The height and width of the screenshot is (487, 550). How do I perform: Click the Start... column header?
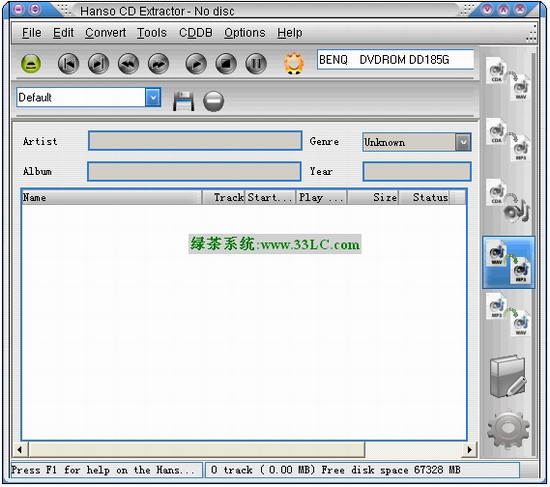[x=270, y=197]
